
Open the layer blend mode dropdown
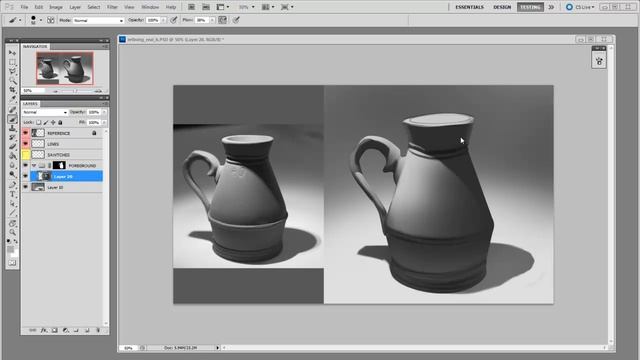pos(44,112)
